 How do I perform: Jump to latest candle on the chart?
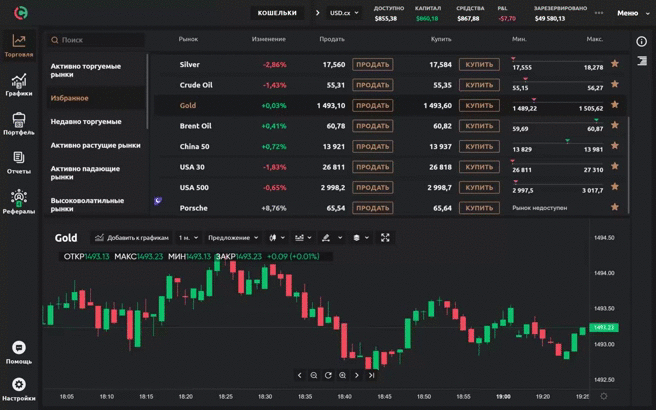[371, 376]
